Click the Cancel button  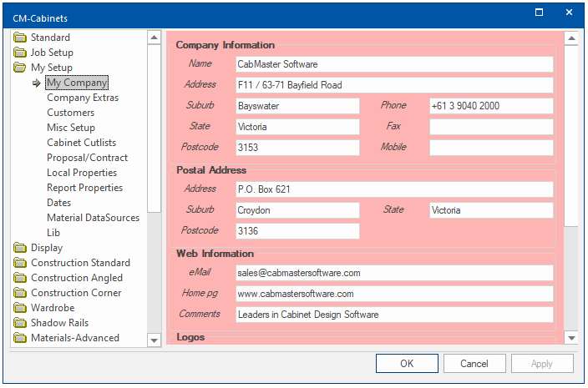point(474,363)
